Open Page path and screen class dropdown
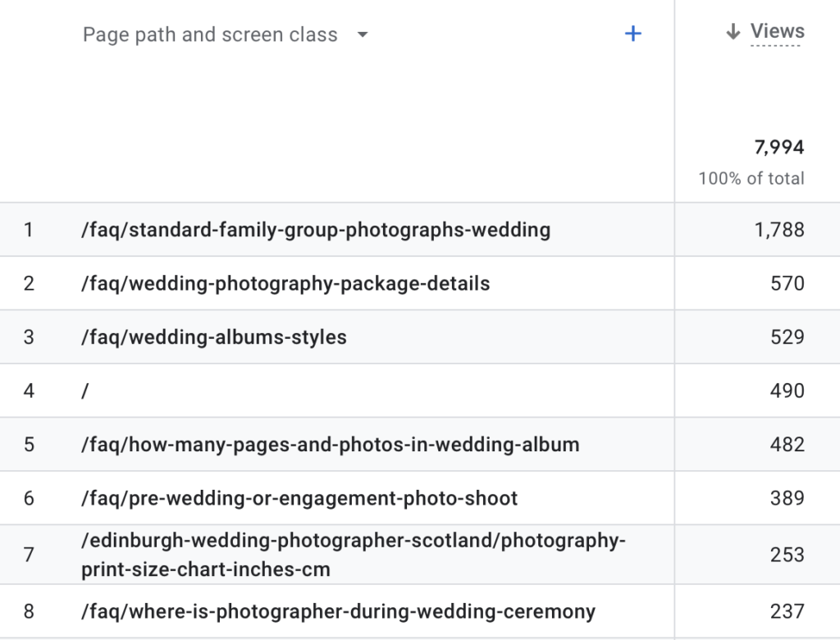840x640 pixels. pos(363,34)
